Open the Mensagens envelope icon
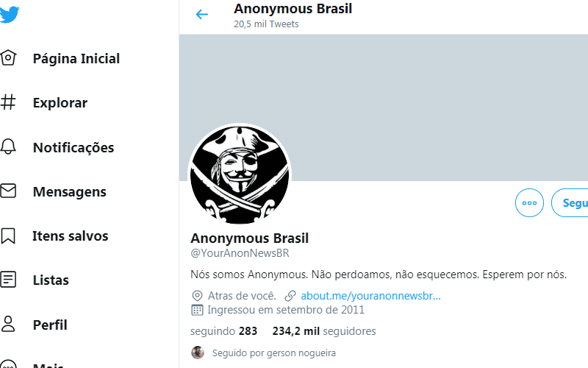588x368 pixels. 8,191
